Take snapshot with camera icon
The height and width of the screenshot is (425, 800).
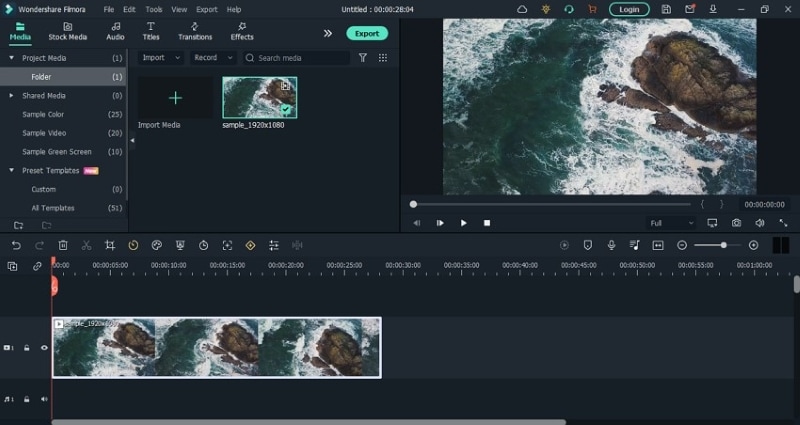(x=736, y=223)
